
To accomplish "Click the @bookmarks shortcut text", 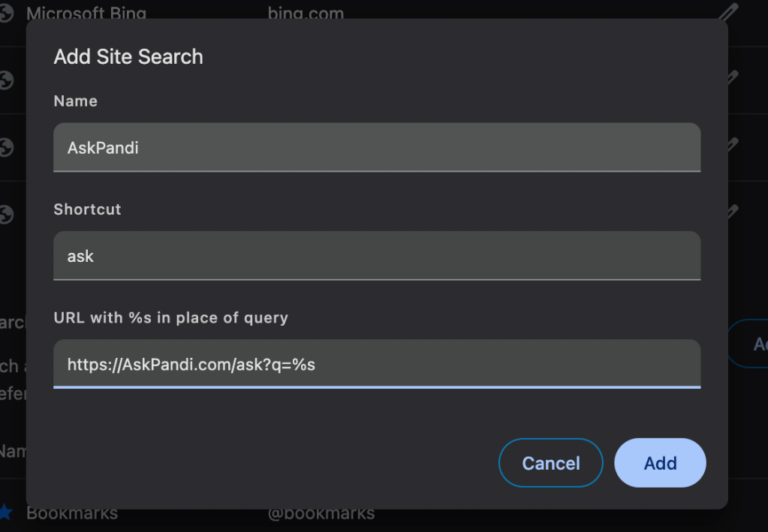I will point(321,513).
